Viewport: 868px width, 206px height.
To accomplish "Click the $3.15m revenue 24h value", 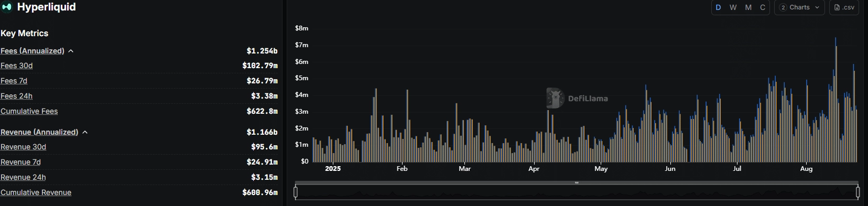I will (x=264, y=177).
